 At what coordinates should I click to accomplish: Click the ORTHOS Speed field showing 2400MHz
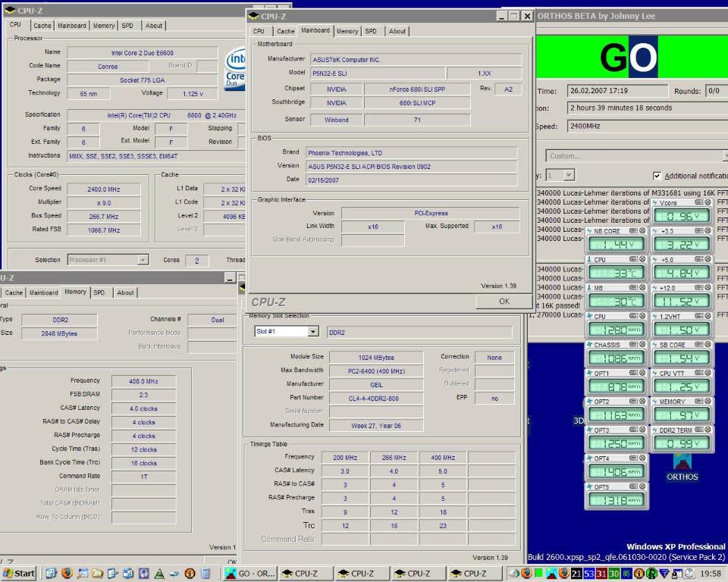click(647, 126)
